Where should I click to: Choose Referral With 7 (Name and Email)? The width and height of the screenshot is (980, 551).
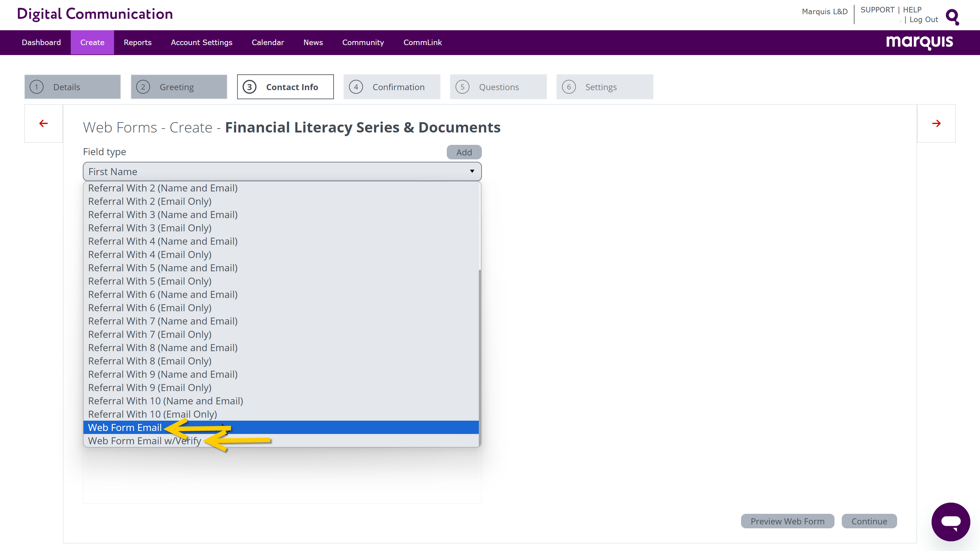(281, 321)
